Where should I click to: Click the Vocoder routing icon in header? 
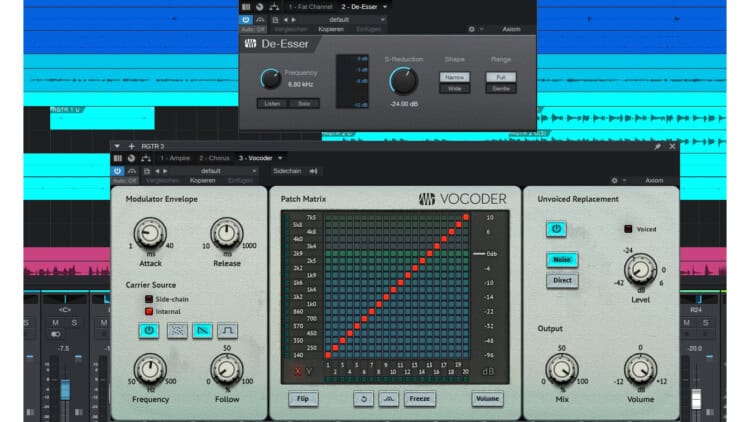click(x=147, y=158)
